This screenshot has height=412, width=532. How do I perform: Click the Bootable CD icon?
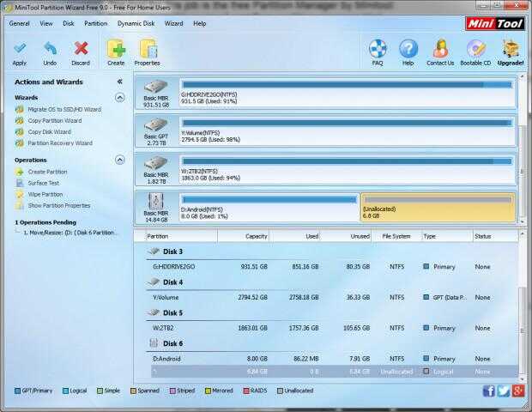coord(475,49)
